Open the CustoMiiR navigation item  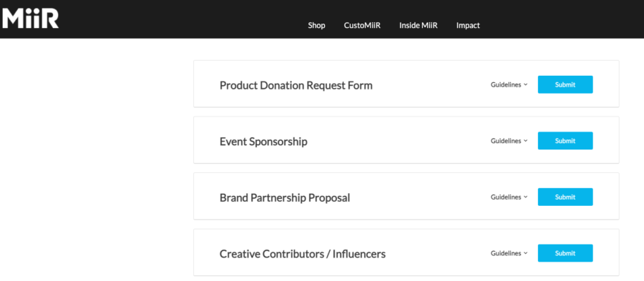coord(362,26)
